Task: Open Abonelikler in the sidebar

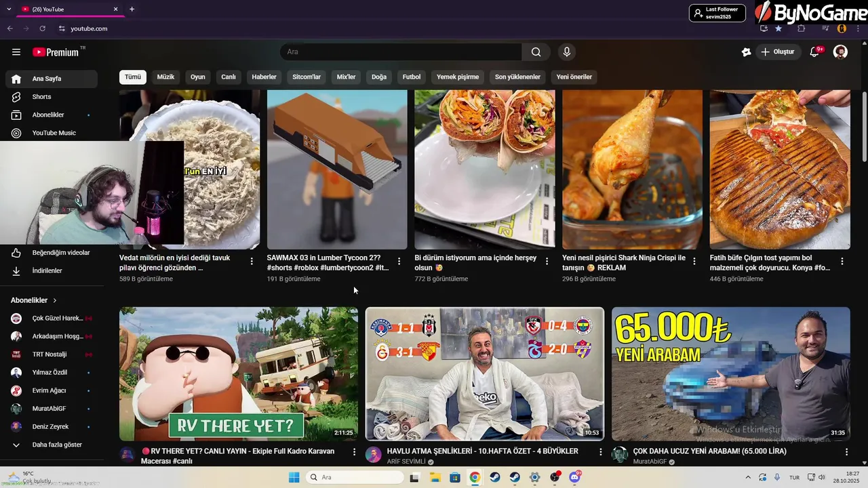Action: tap(52, 115)
